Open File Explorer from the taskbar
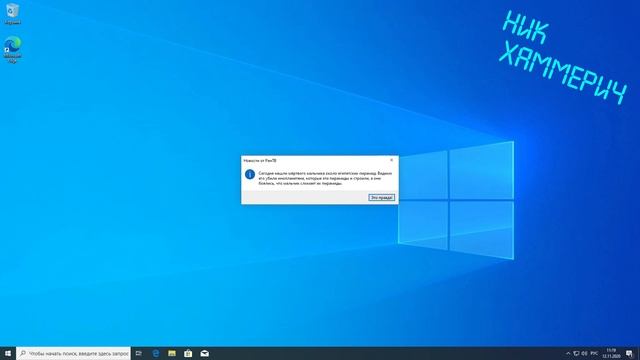Image resolution: width=640 pixels, height=360 pixels. tap(172, 353)
